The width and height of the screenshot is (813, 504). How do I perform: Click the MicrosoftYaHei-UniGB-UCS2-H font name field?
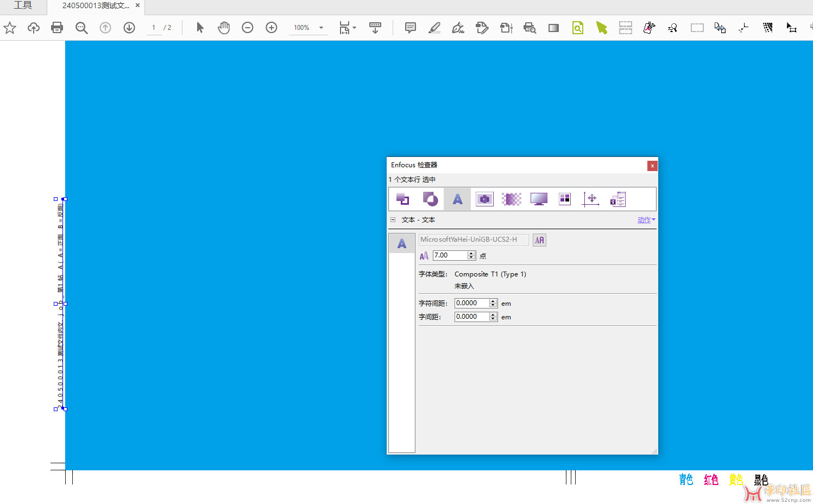click(x=474, y=240)
